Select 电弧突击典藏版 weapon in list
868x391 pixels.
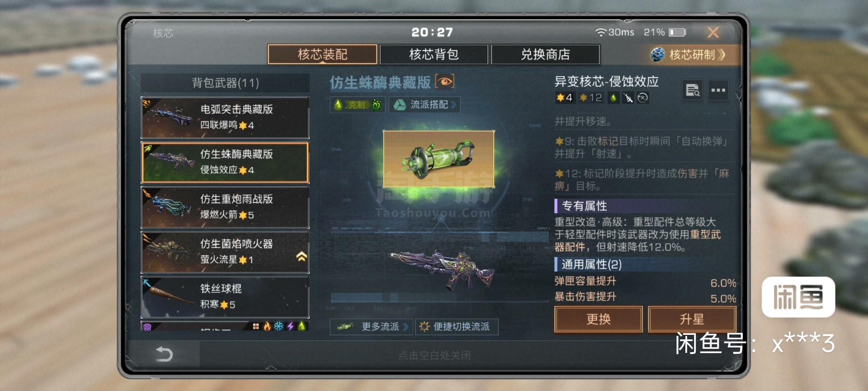225,118
